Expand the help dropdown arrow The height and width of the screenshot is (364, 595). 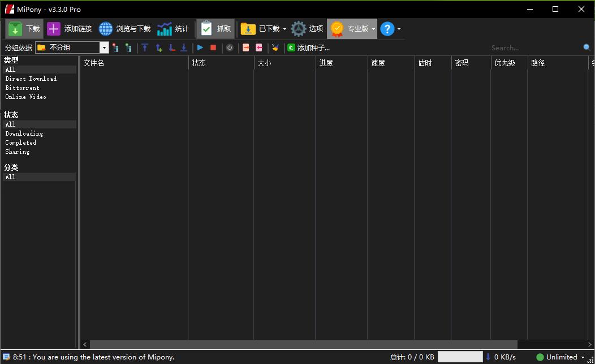(x=399, y=29)
